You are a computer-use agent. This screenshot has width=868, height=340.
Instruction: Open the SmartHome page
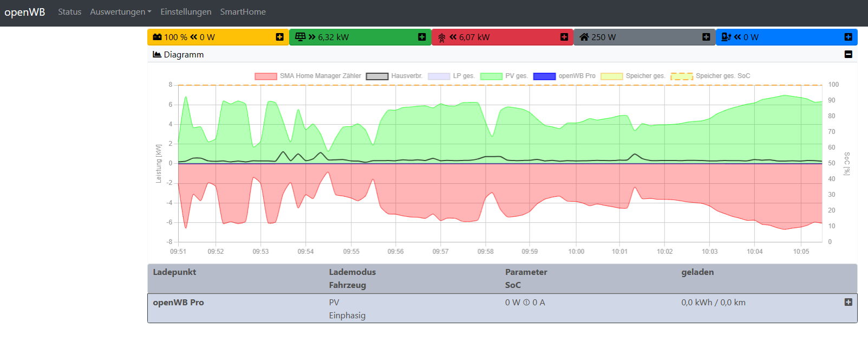[243, 12]
